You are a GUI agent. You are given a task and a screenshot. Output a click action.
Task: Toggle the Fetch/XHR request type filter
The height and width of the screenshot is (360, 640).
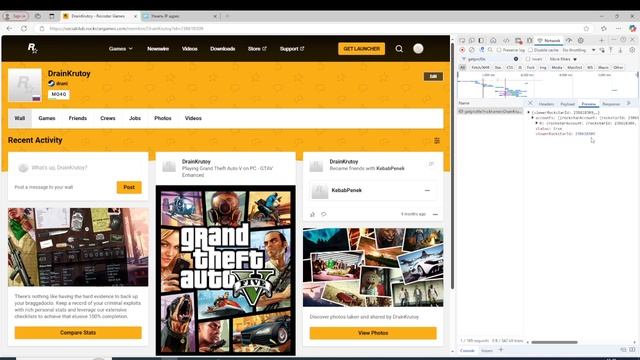(481, 67)
